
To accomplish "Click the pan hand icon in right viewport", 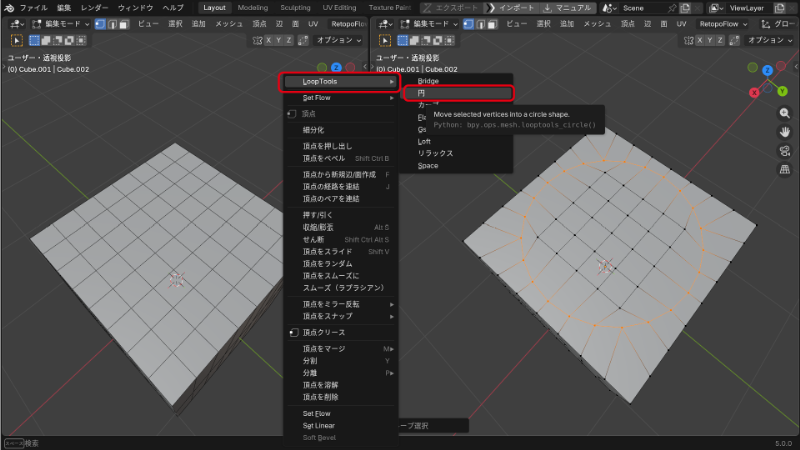I will [x=785, y=132].
